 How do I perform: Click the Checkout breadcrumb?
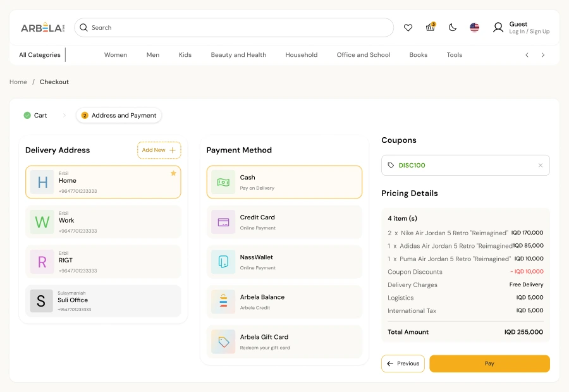(x=54, y=82)
